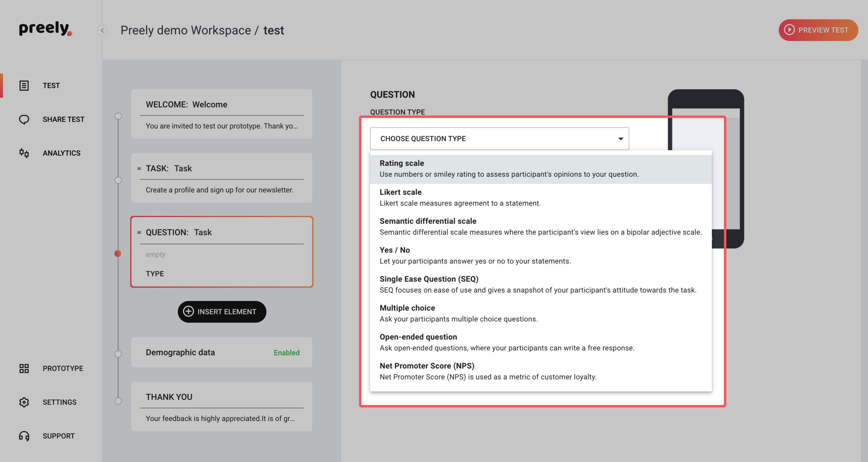The width and height of the screenshot is (868, 462).
Task: Open PROTOTYPE view
Action: 51,368
